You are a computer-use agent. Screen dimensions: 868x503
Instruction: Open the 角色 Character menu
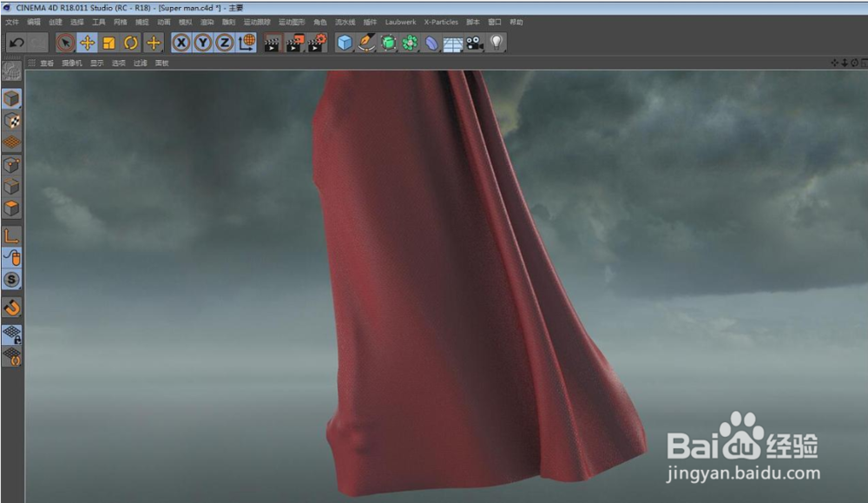(x=320, y=23)
